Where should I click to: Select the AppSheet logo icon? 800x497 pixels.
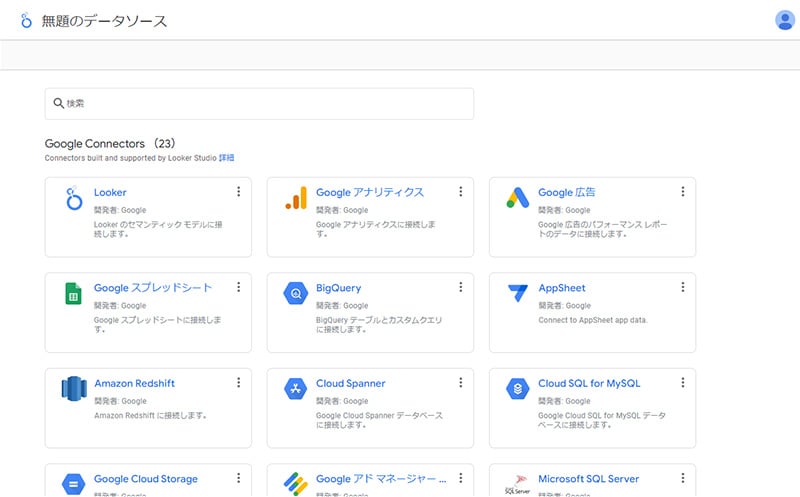pyautogui.click(x=518, y=293)
